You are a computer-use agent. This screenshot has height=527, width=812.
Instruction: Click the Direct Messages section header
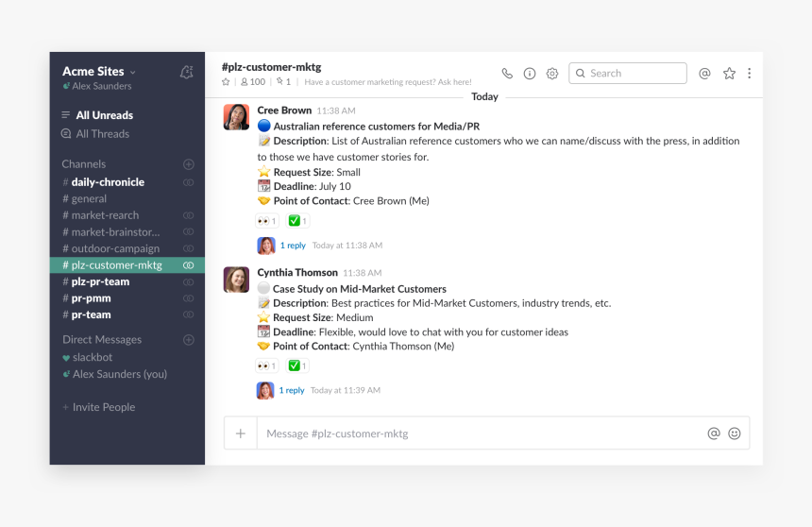pyautogui.click(x=102, y=340)
